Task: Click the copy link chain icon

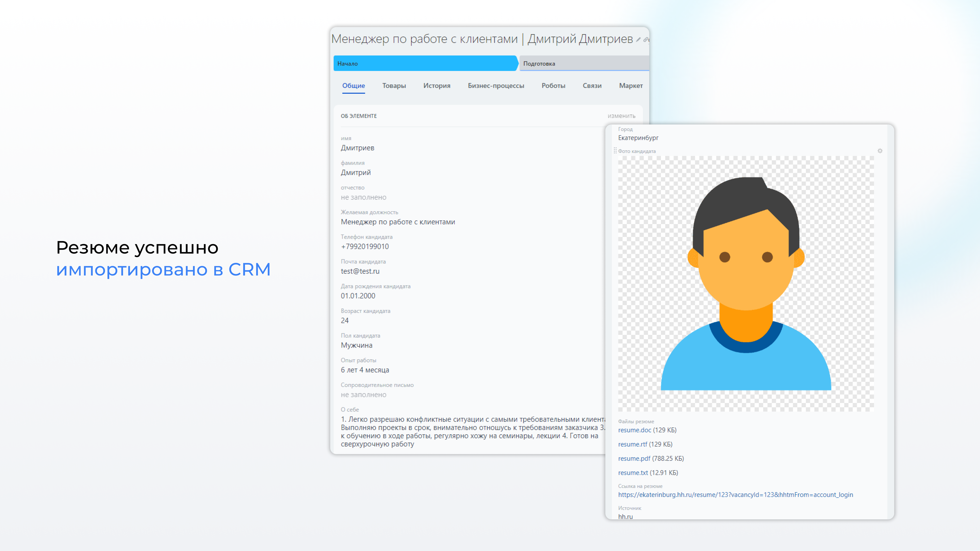Action: point(646,40)
